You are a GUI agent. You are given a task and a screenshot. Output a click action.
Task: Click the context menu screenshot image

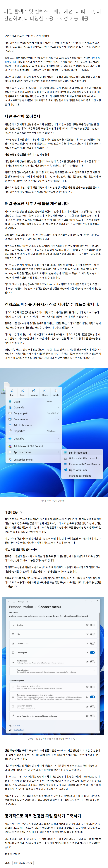point(54,433)
